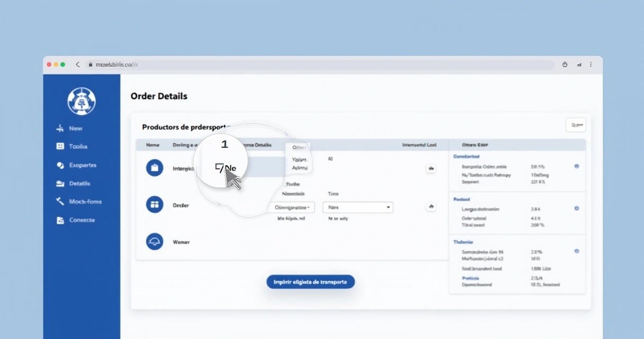Click the briefcase circle icon in first row
Image resolution: width=644 pixels, height=339 pixels.
(x=155, y=168)
